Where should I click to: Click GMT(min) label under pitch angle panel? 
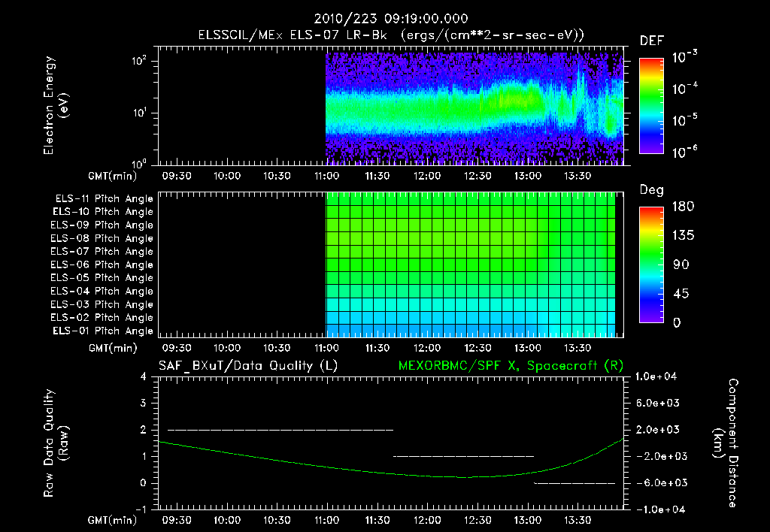coord(113,349)
